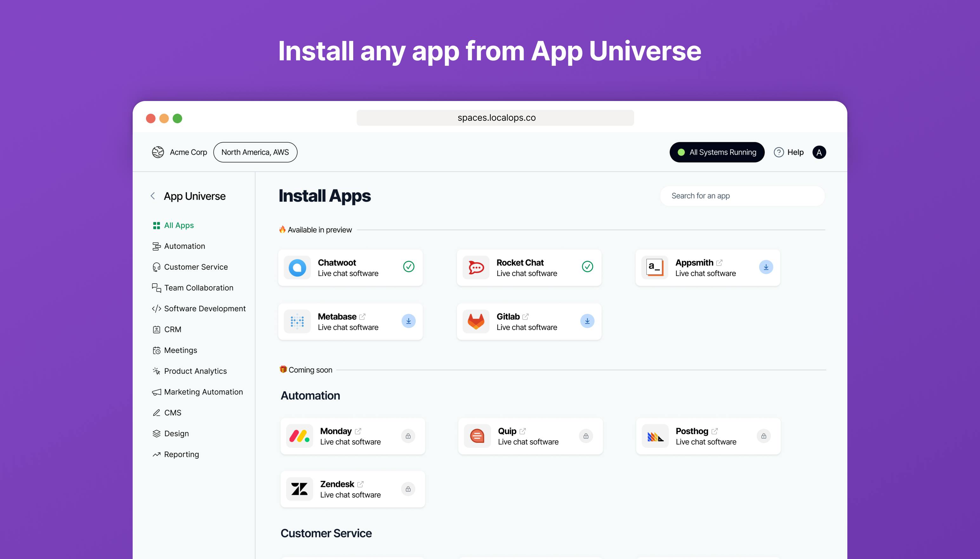
Task: Select All Apps in sidebar
Action: 173,226
